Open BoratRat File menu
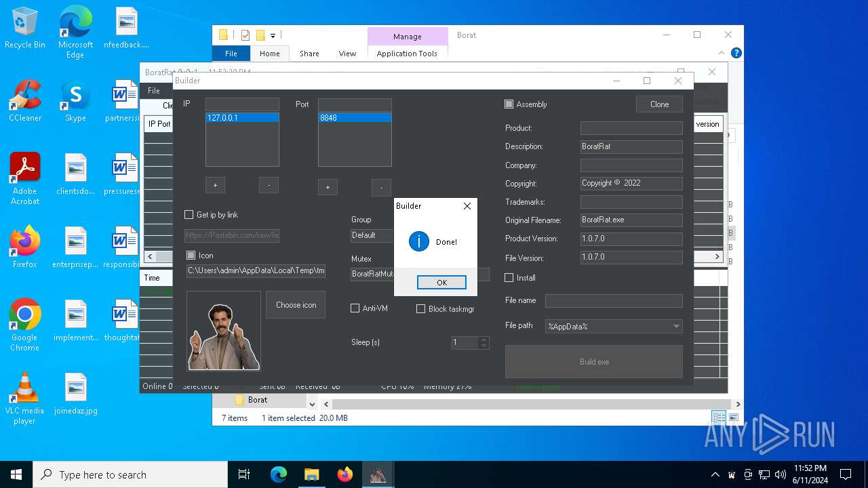 154,91
